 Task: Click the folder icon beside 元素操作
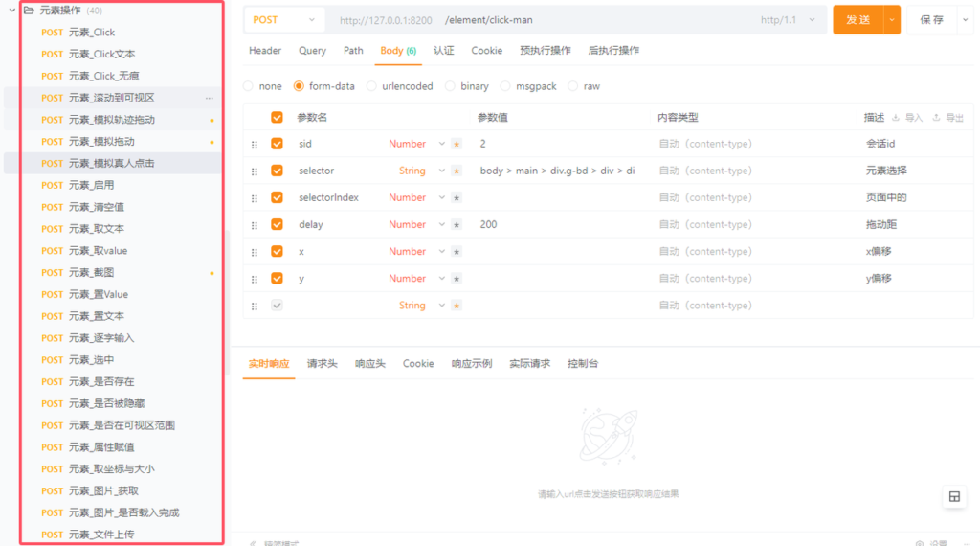29,10
